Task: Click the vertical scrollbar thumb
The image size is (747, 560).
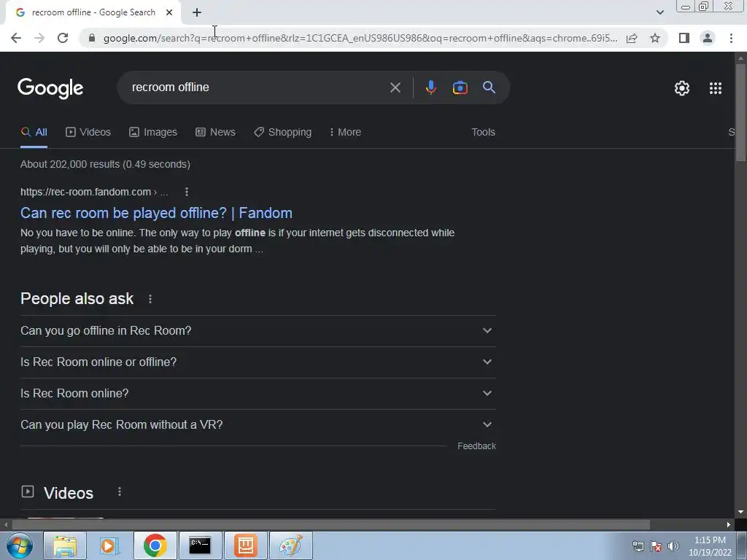Action: point(740,112)
